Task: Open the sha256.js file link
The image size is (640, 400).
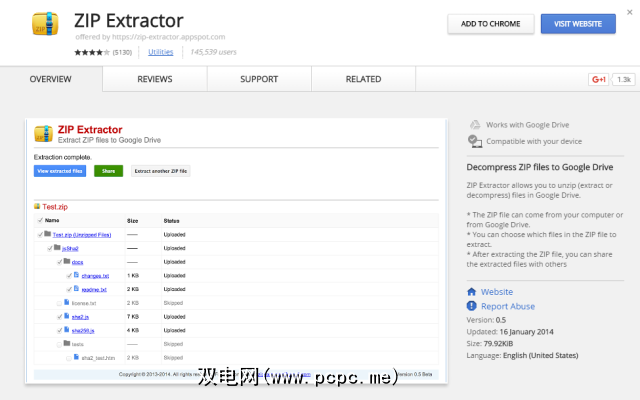Action: (83, 331)
